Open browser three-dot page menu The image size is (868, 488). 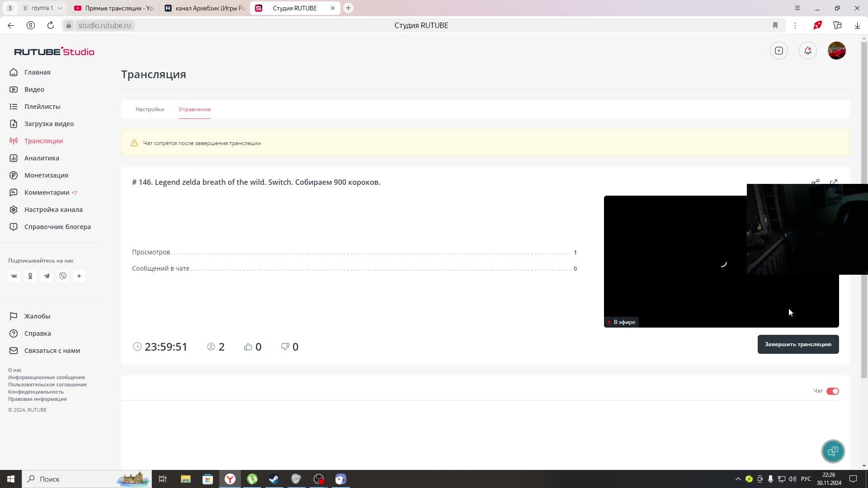click(795, 25)
